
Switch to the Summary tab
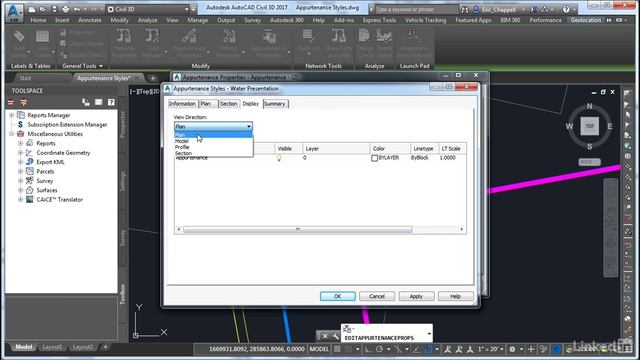[x=275, y=104]
